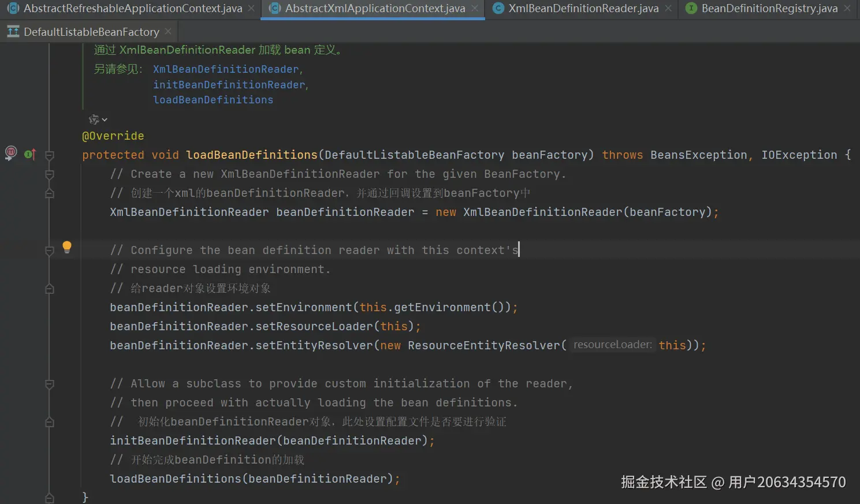Screen dimensions: 860x504
Task: Click the fold end marker at closing brace
Action: pos(50,498)
